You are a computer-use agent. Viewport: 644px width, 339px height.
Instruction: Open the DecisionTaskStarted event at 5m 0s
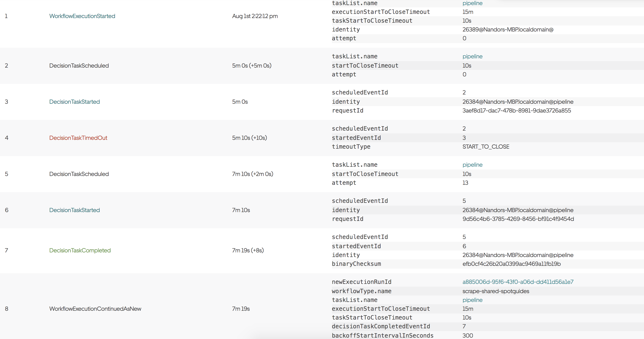tap(74, 101)
